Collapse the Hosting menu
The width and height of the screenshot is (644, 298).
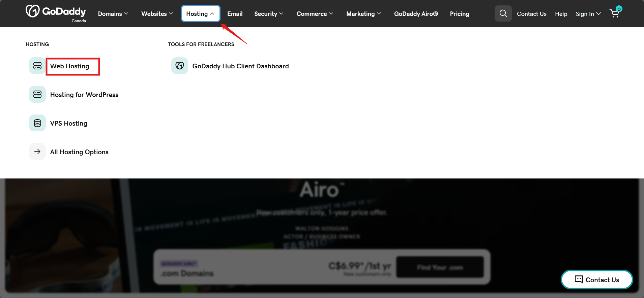point(201,14)
